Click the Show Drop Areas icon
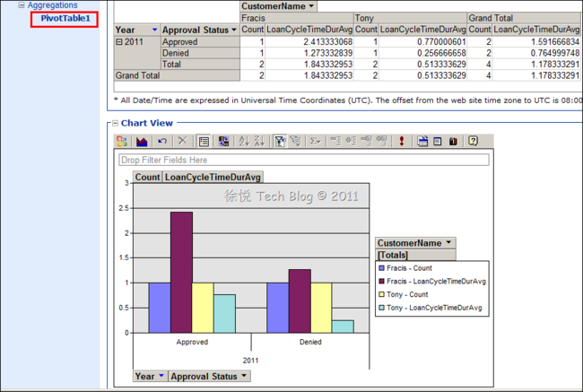 point(422,142)
